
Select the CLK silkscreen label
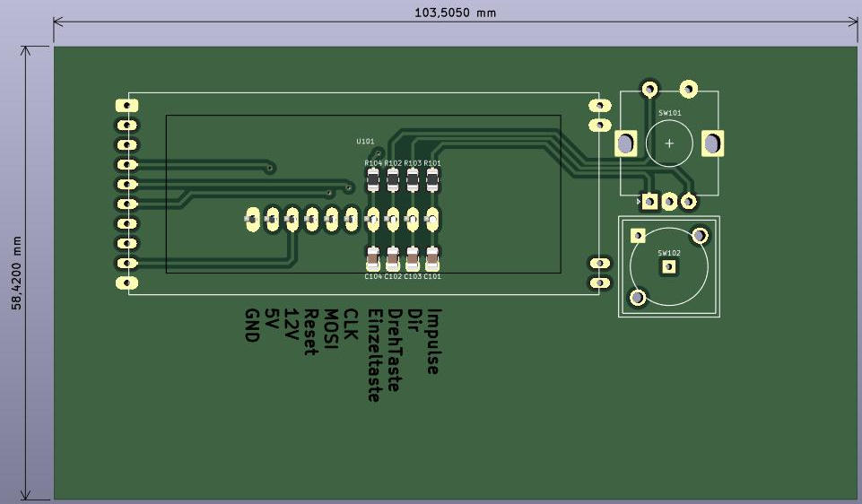click(351, 325)
